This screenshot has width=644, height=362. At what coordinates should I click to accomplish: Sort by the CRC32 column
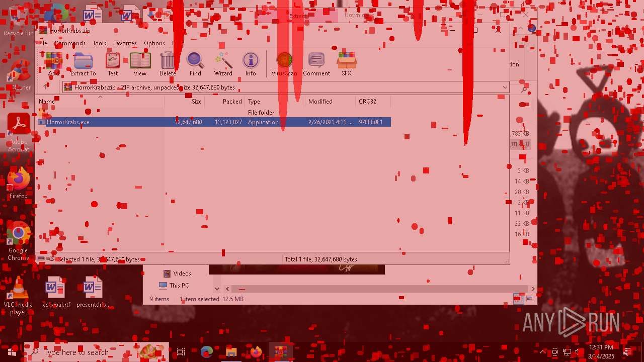coord(373,102)
